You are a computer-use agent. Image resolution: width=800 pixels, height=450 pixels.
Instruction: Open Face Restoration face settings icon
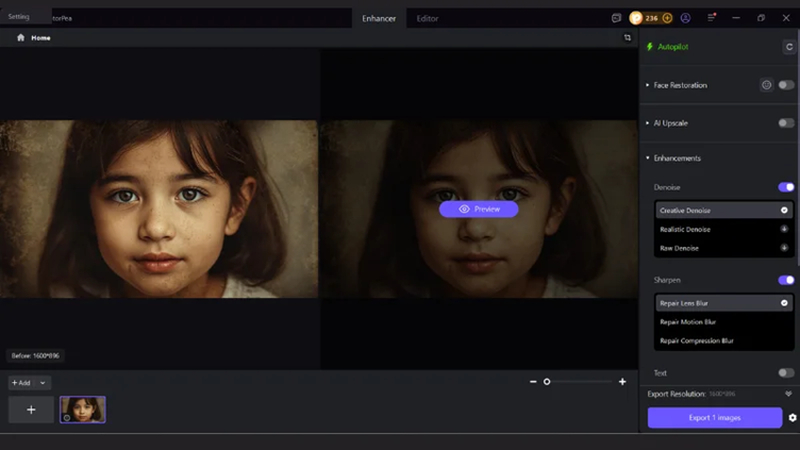tap(766, 85)
